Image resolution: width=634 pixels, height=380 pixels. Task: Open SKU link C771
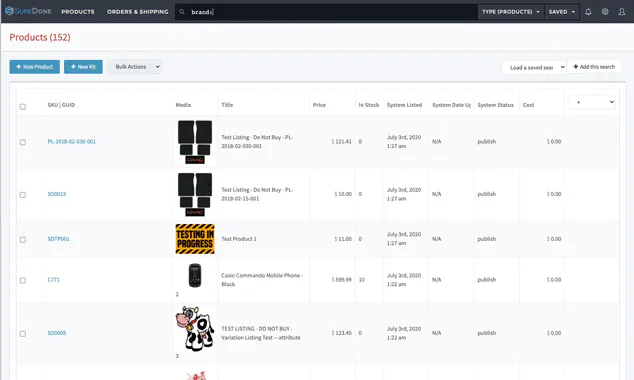(x=53, y=280)
